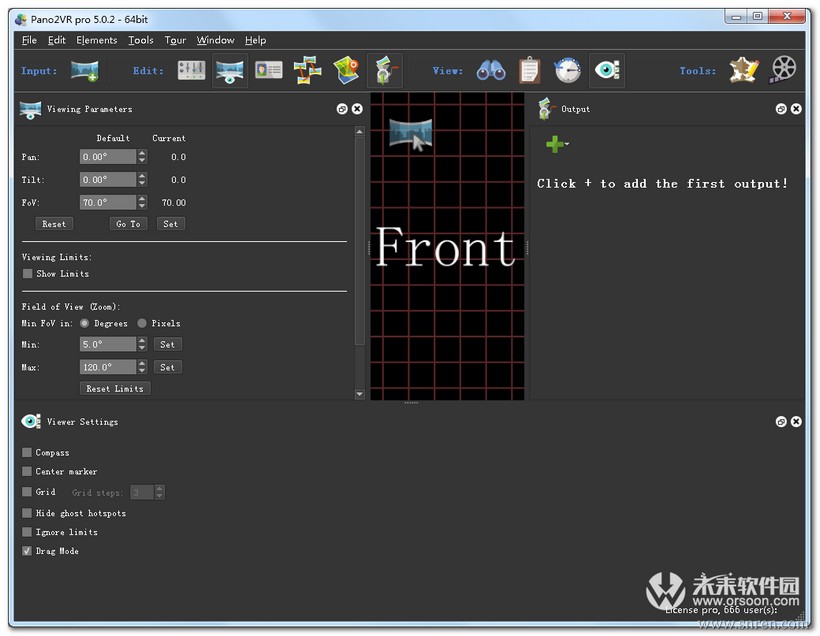Open the Tour Map icon
820x636 pixels.
click(x=346, y=71)
